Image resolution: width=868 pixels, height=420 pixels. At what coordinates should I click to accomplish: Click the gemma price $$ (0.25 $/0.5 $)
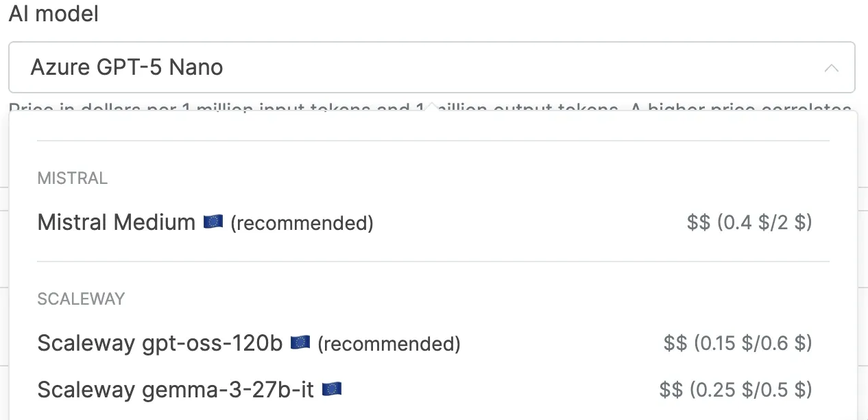[x=736, y=390]
